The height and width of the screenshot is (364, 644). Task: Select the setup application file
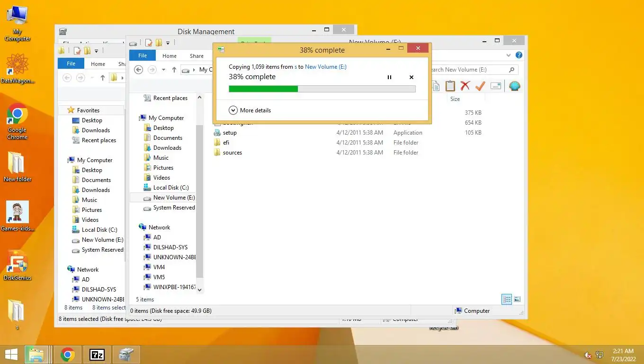coord(230,133)
